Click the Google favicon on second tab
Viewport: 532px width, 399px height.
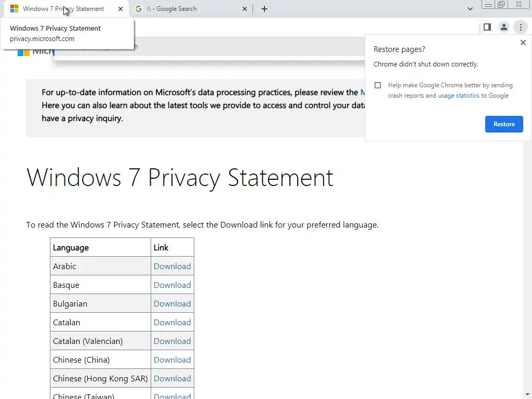(x=138, y=9)
